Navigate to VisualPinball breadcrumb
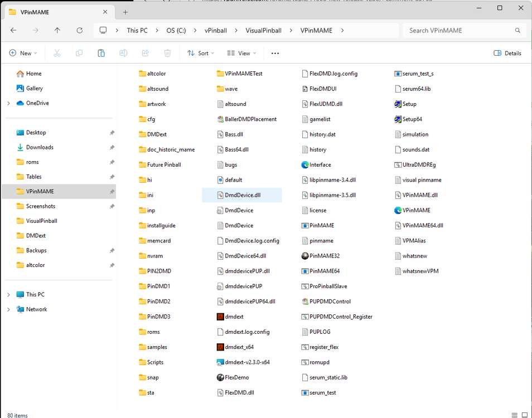 (264, 31)
